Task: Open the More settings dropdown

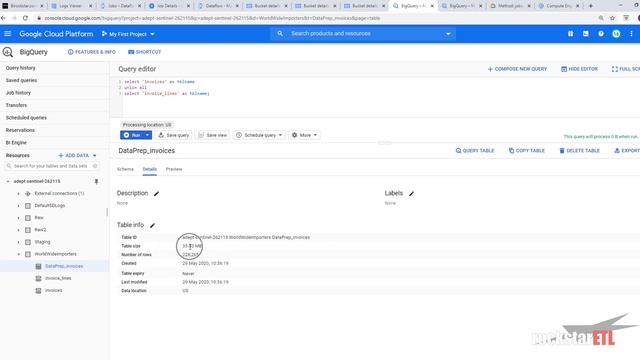Action: 304,135
